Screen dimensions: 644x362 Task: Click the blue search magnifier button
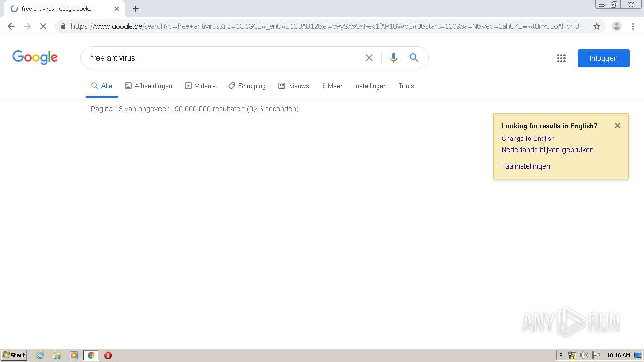(414, 58)
